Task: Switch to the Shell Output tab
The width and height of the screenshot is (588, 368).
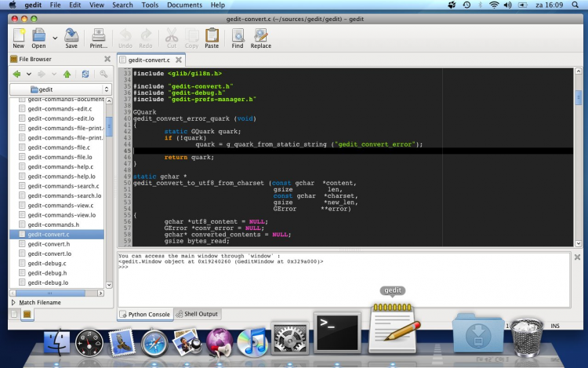Action: coord(198,314)
